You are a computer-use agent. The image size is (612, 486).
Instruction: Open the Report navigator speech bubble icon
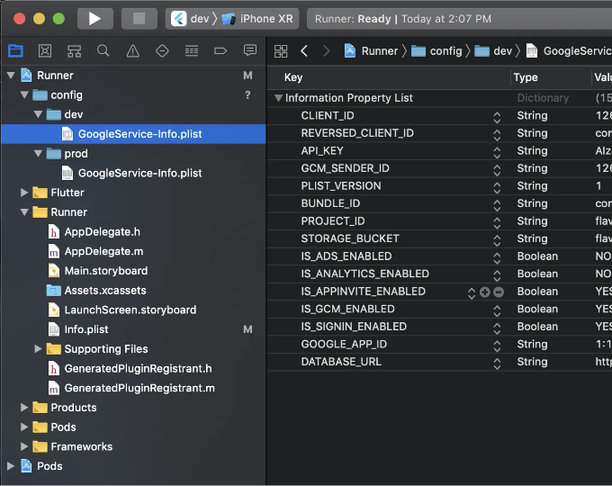(250, 50)
